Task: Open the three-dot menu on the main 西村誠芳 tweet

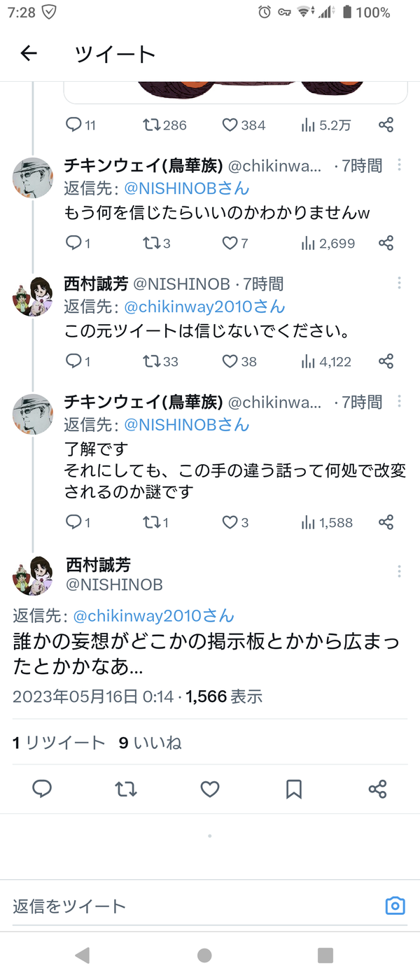Action: point(399,572)
